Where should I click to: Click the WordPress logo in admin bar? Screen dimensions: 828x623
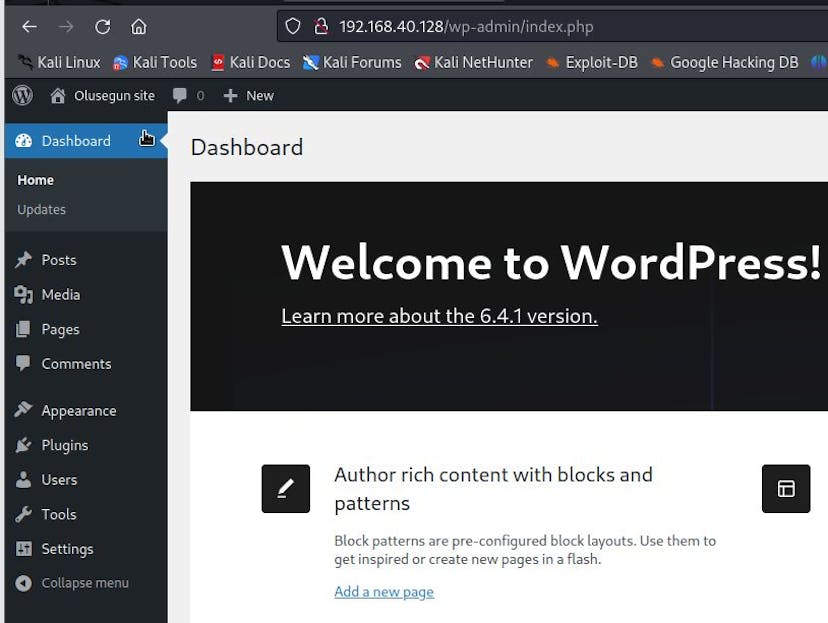click(23, 96)
